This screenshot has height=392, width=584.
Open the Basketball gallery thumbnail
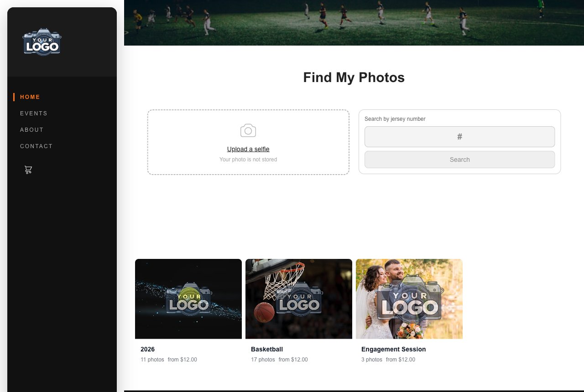pos(299,299)
